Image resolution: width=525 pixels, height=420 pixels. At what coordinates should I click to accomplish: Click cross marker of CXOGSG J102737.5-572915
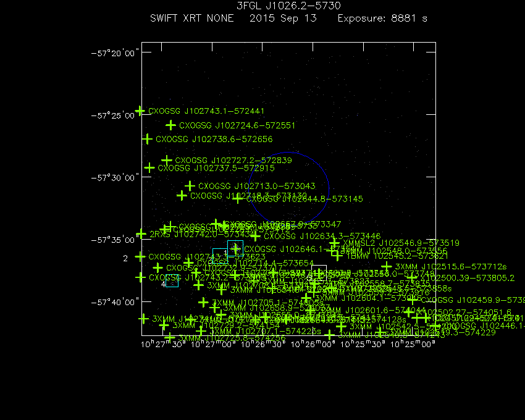point(149,168)
